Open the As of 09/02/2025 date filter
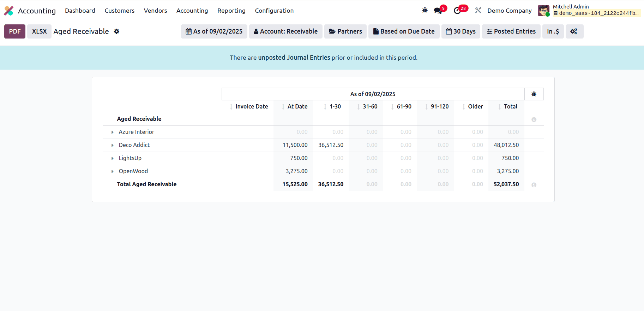This screenshot has height=311, width=644. click(x=214, y=31)
